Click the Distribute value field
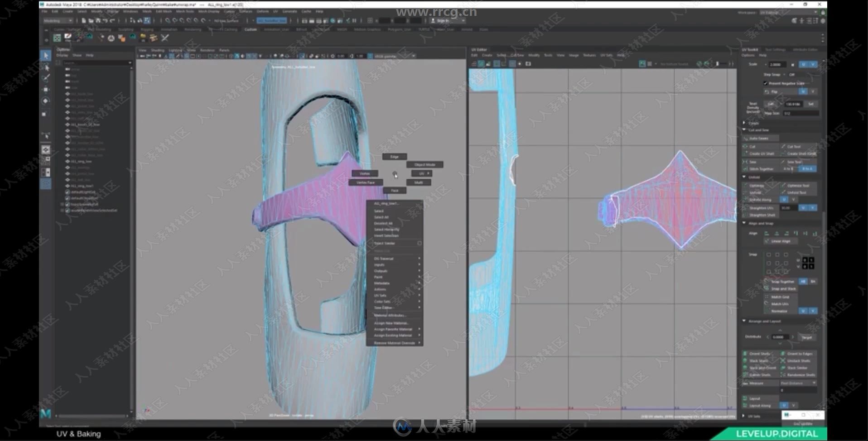The image size is (868, 441). point(781,337)
